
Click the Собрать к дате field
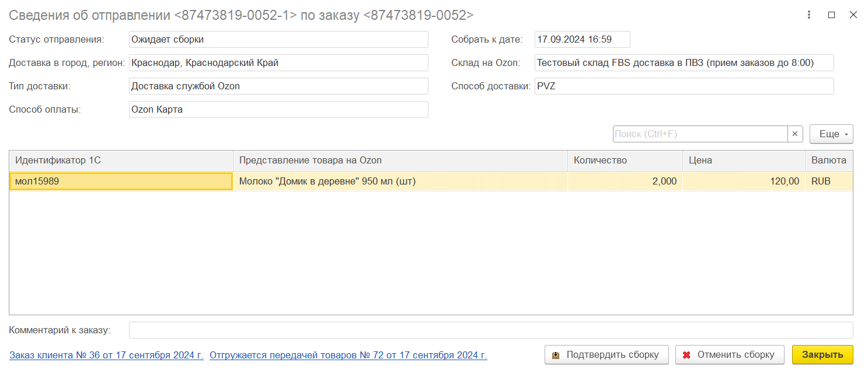tap(582, 40)
